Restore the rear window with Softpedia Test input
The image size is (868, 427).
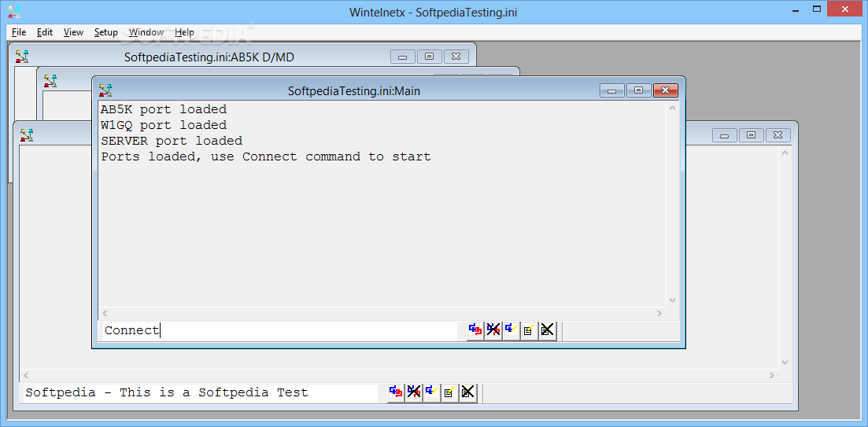click(751, 135)
